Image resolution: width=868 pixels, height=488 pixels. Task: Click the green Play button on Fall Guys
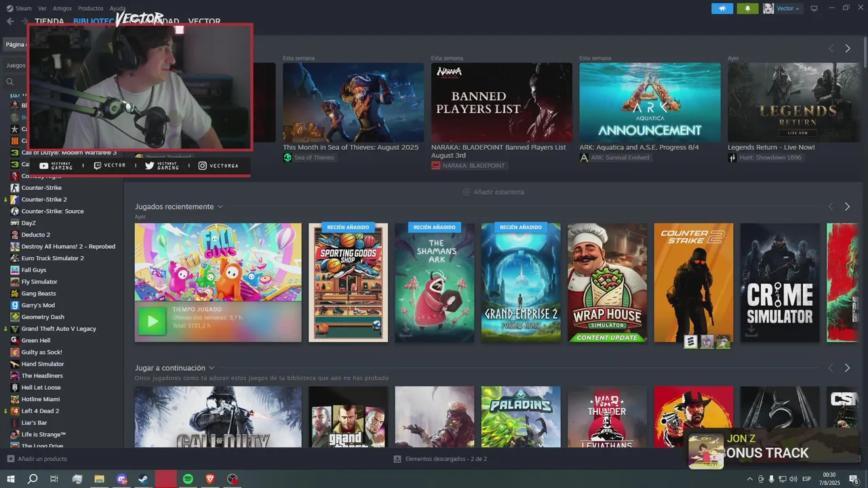(x=152, y=321)
